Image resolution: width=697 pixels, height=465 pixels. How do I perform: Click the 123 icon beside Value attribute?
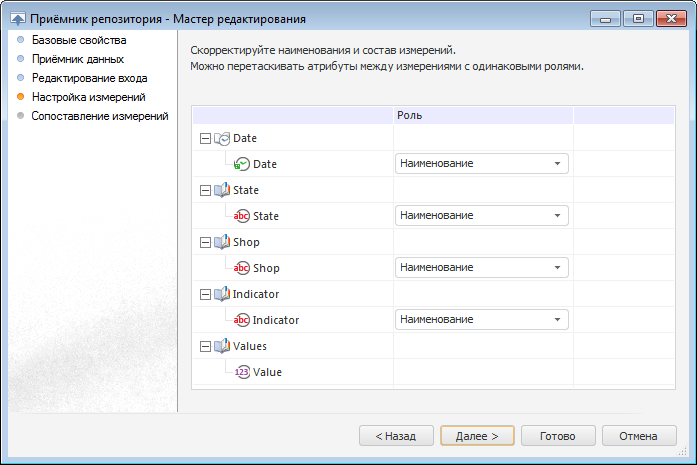241,372
